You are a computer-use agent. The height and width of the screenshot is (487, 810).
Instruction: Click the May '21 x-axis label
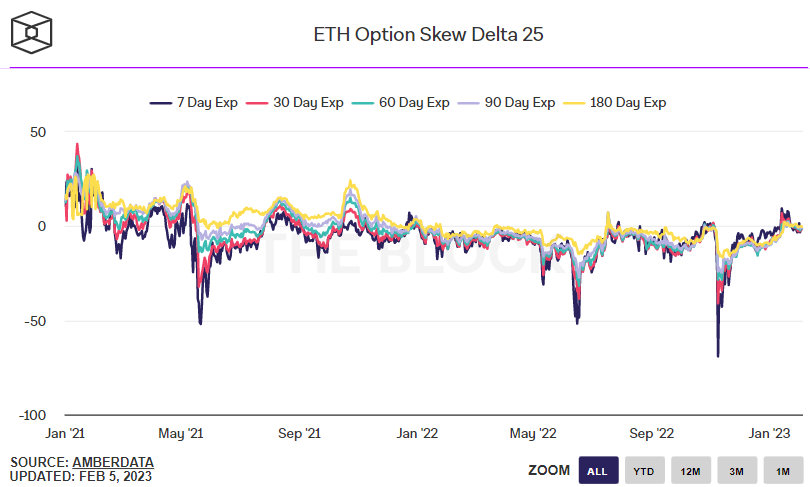pyautogui.click(x=181, y=433)
